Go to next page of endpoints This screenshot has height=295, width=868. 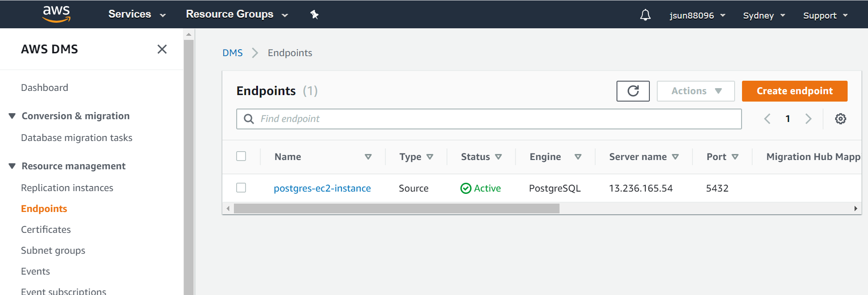click(808, 119)
